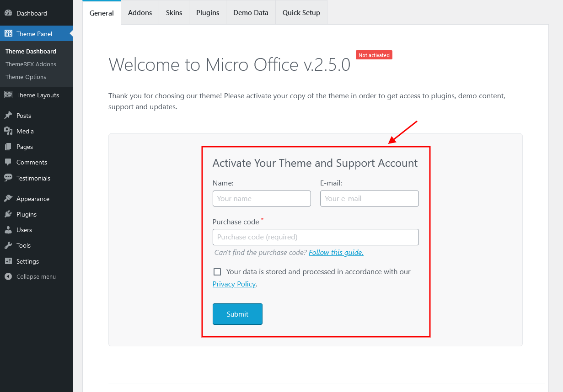This screenshot has height=392, width=563.
Task: Click the Testimonials chat icon
Action: pos(8,178)
